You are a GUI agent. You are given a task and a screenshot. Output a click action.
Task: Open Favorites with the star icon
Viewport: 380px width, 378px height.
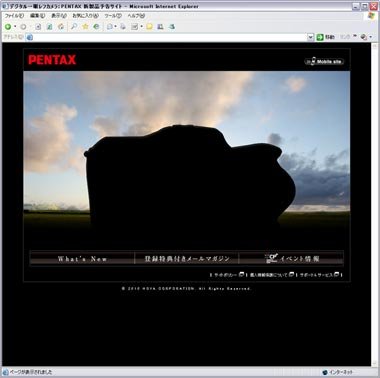(x=85, y=26)
